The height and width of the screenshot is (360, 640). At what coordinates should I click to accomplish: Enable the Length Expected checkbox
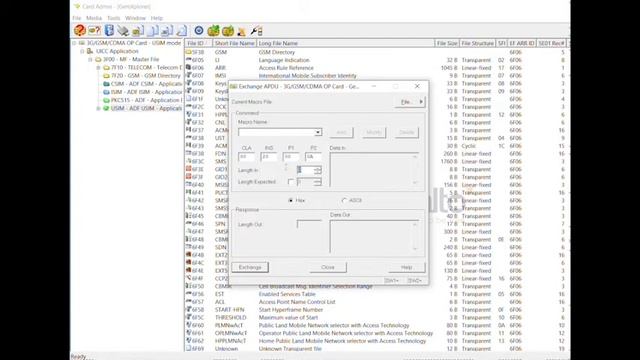291,182
